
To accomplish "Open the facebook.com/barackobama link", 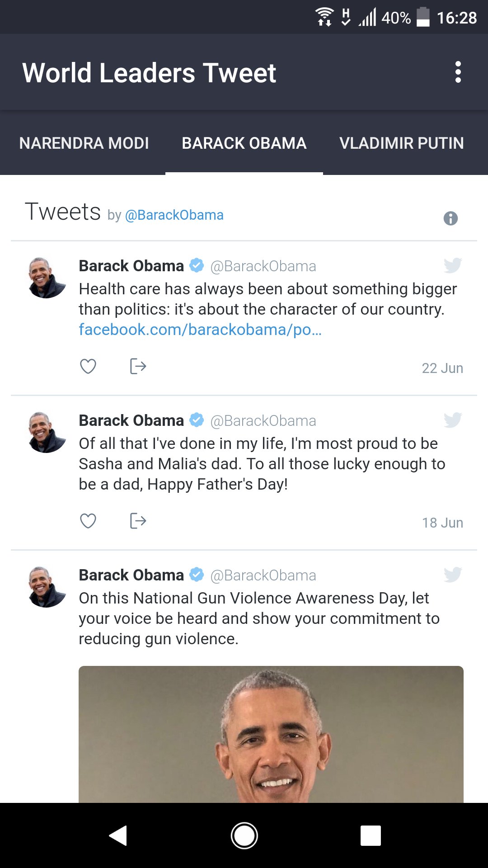I will pos(200,330).
